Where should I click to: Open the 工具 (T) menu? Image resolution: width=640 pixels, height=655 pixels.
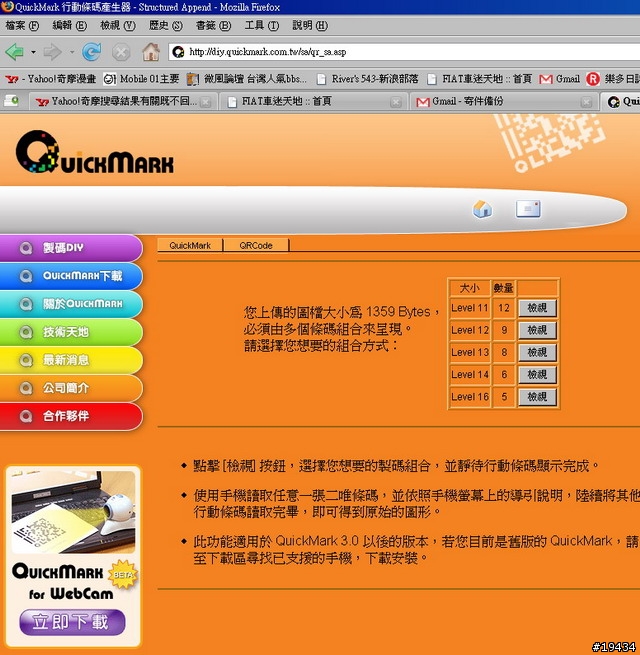click(x=262, y=25)
